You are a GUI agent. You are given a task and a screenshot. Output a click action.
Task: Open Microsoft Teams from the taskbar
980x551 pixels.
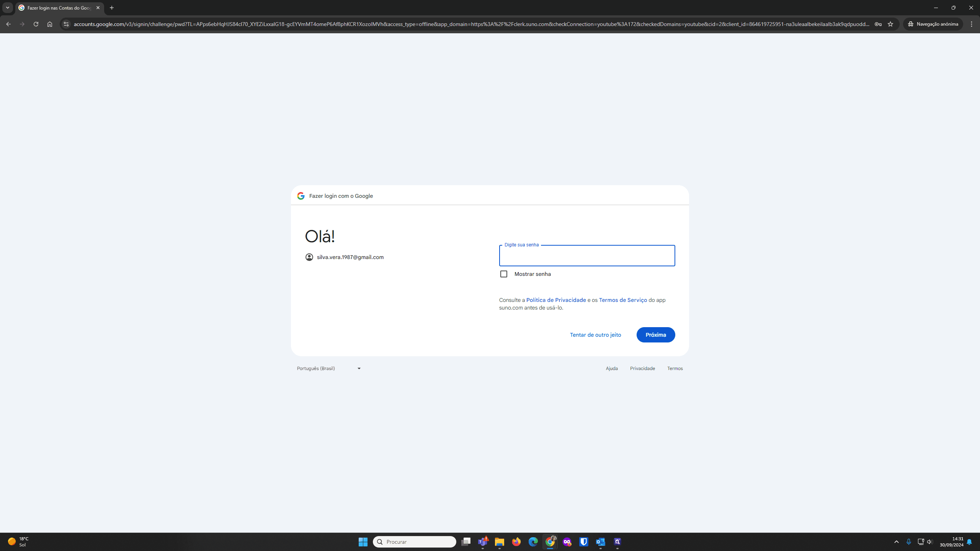point(483,542)
